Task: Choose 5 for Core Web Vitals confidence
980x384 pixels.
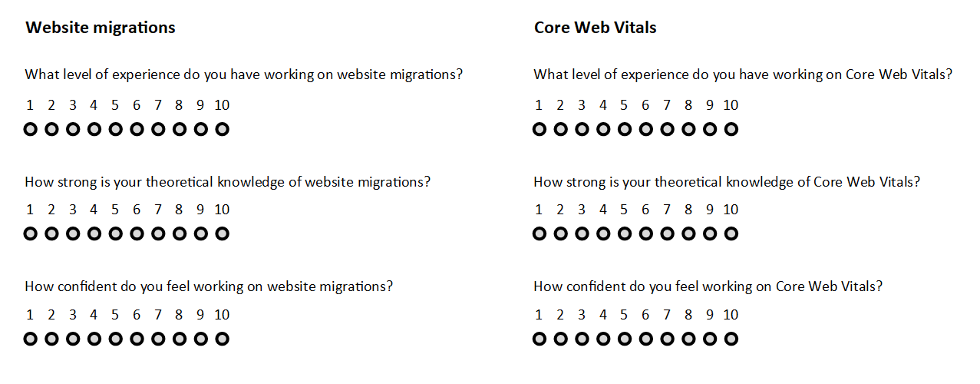Action: [624, 339]
